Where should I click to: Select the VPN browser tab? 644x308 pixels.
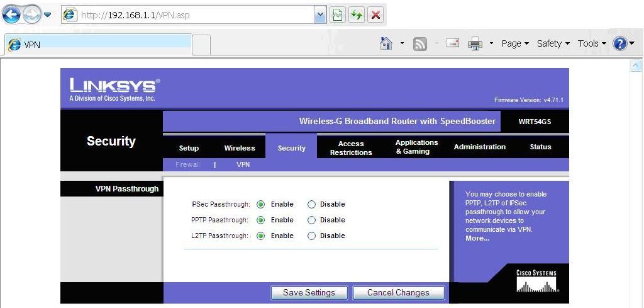(x=98, y=45)
